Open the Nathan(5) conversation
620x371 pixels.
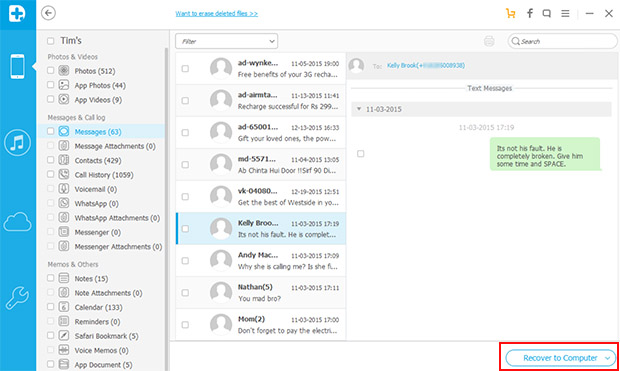(261, 293)
